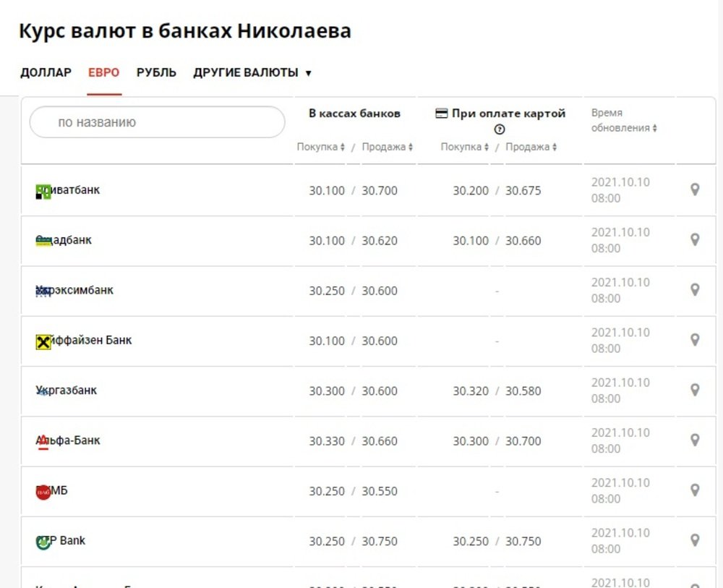This screenshot has width=723, height=588.
Task: Click the Курс валют в банках Николаева heading
Action: [x=185, y=31]
